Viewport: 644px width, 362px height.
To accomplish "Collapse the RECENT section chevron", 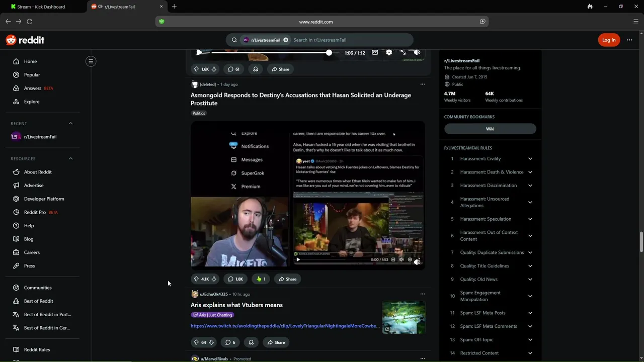I will click(70, 123).
